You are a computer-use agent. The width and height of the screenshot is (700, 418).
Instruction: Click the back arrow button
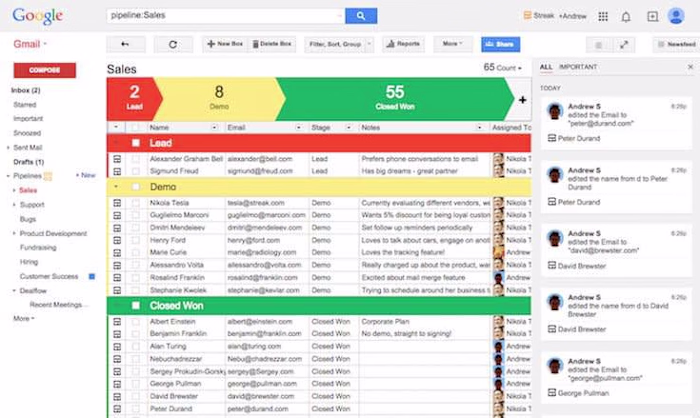(125, 44)
